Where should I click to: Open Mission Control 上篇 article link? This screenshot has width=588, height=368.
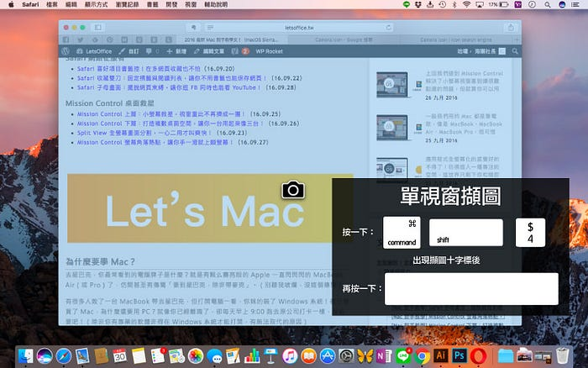coord(161,113)
